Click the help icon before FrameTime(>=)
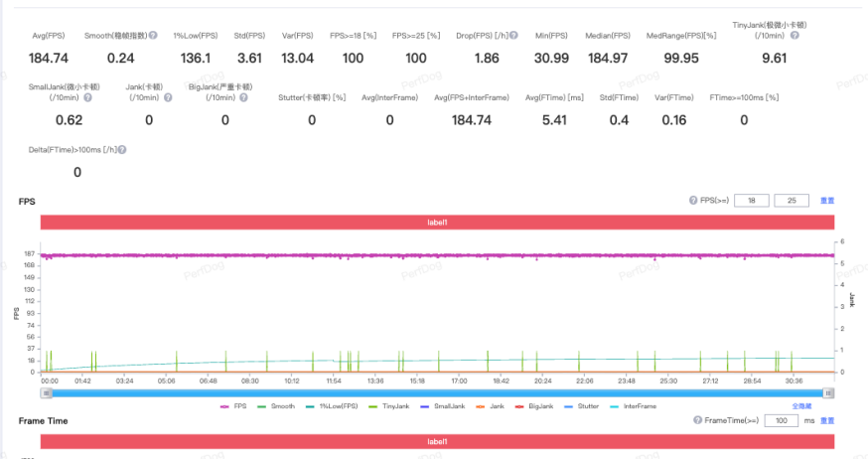868x459 pixels. (697, 420)
